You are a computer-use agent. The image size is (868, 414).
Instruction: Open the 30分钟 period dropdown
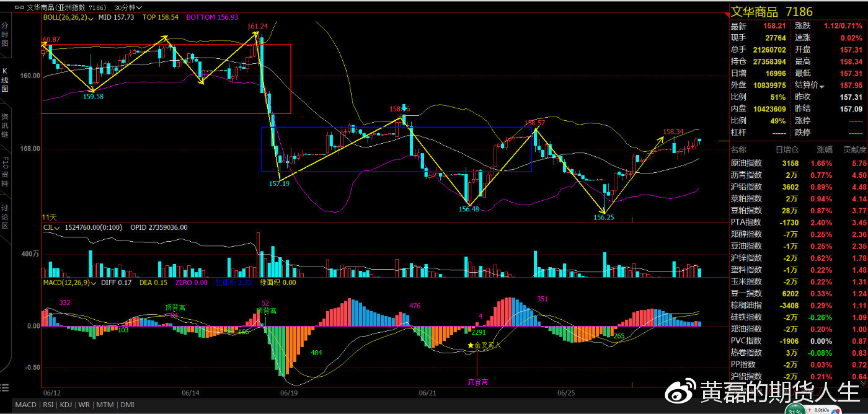[x=128, y=7]
